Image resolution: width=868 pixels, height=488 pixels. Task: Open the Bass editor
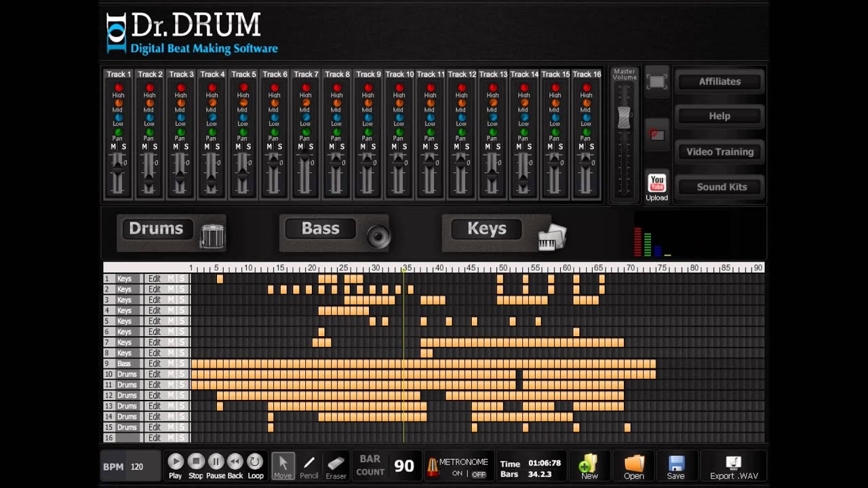pos(320,228)
